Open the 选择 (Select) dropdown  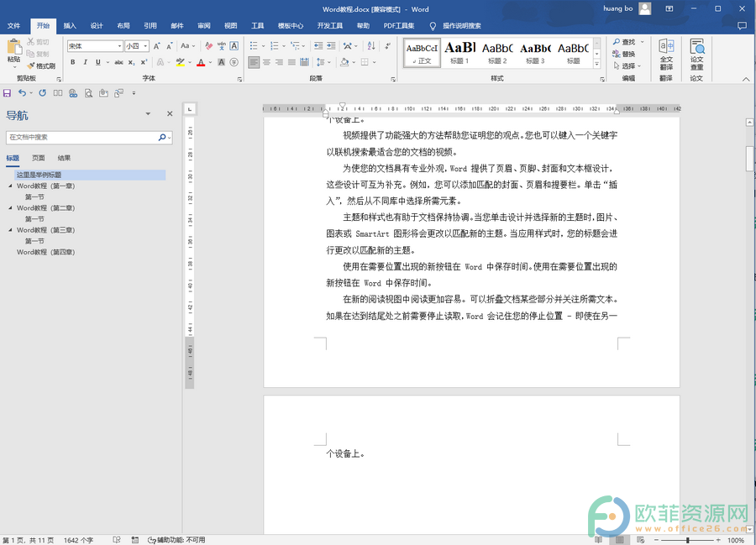click(627, 66)
